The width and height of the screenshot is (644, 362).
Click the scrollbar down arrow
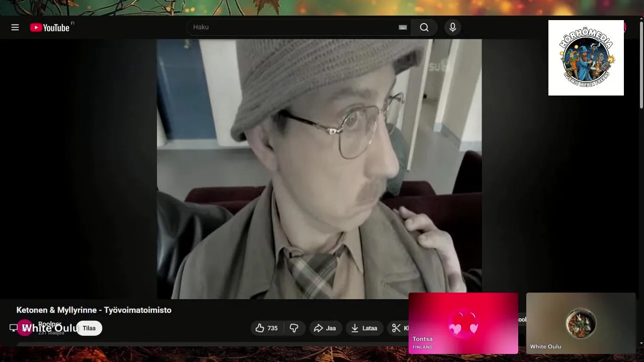click(641, 343)
